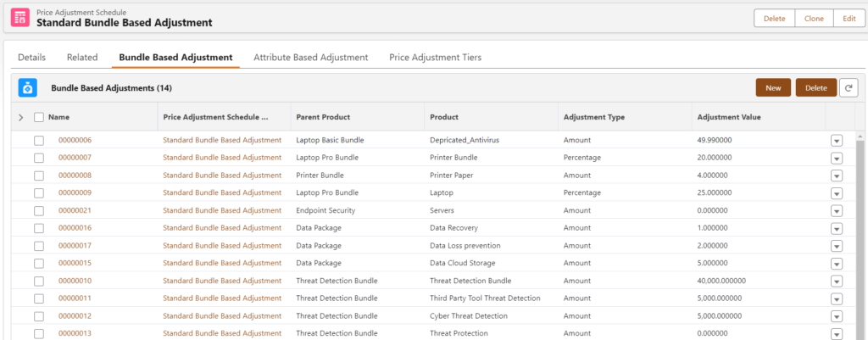The height and width of the screenshot is (340, 868).
Task: Open schedule link in row 00000015
Action: click(222, 263)
